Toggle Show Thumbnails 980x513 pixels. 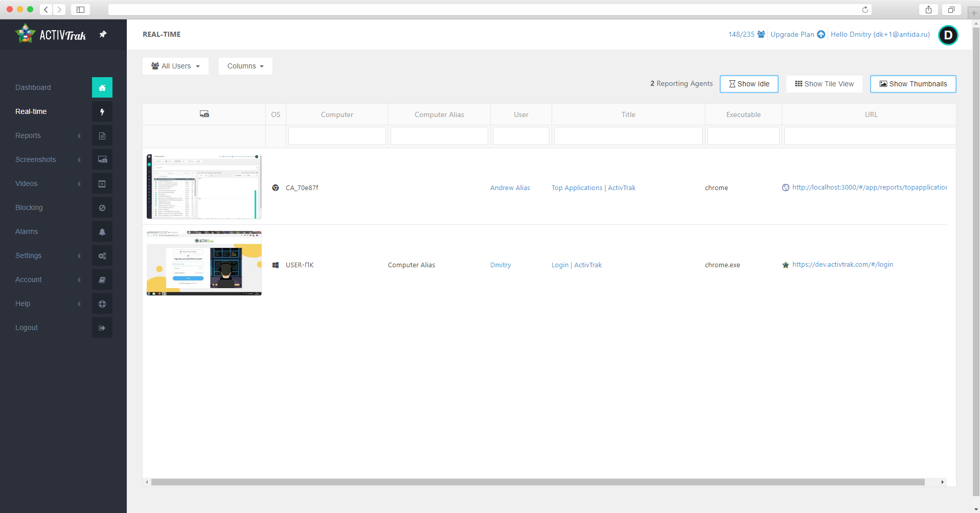913,84
